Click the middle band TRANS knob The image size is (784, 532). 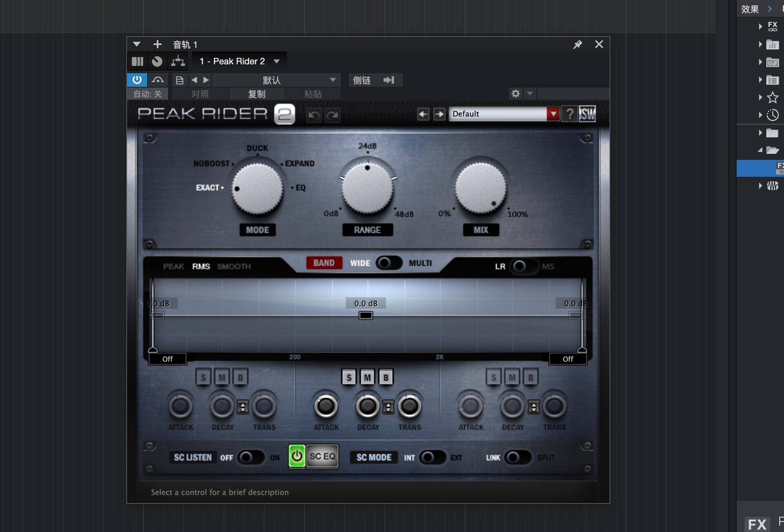click(x=410, y=406)
